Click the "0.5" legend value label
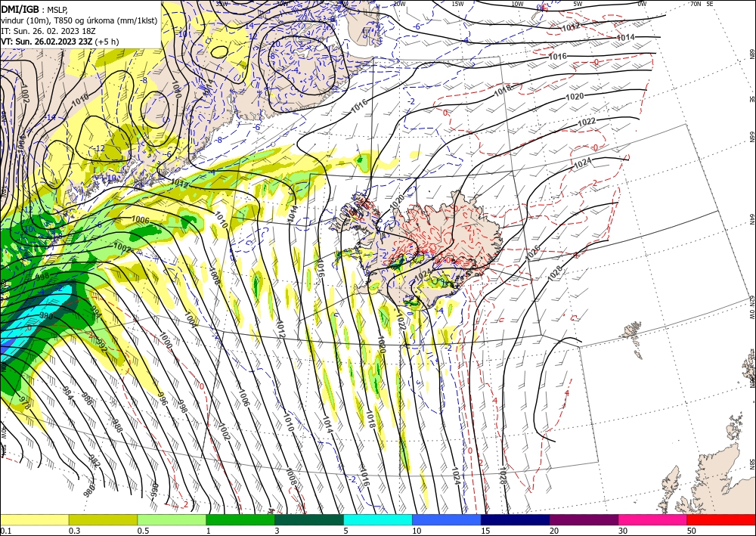756x536 pixels. (x=142, y=531)
